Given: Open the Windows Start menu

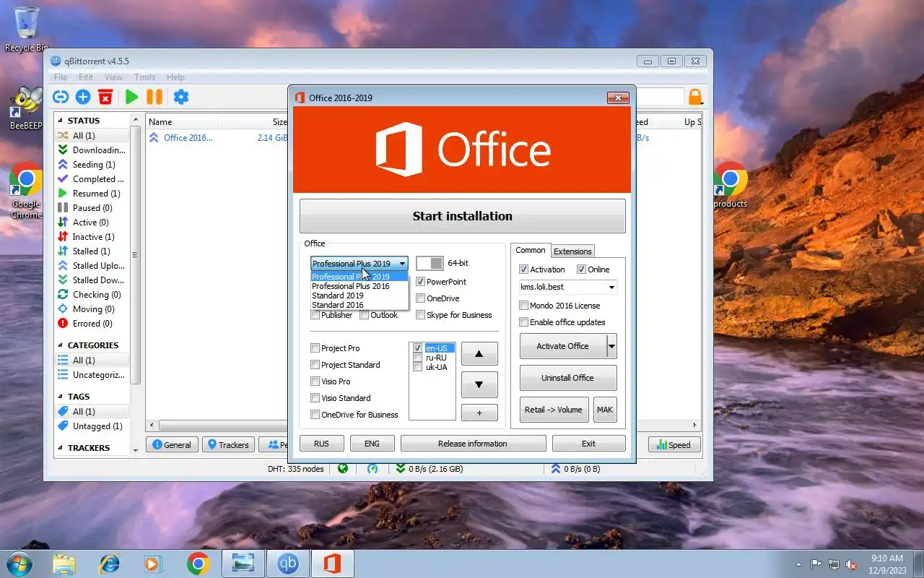Looking at the screenshot, I should (19, 564).
